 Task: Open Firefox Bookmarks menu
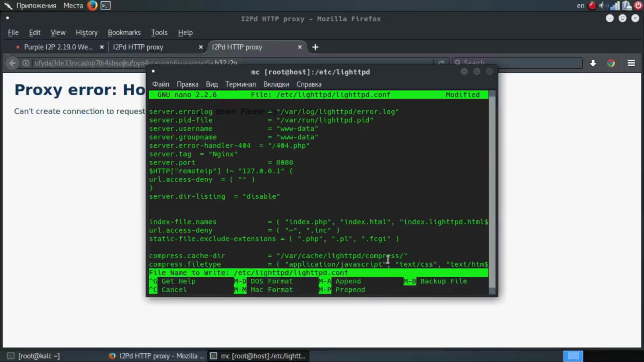tap(124, 33)
